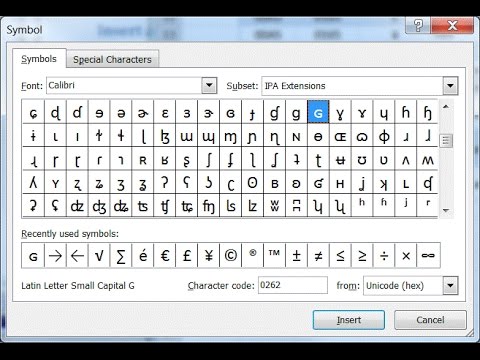The height and width of the screenshot is (360, 480).
Task: Open the 'from' Unicode (hex) dropdown
Action: click(x=450, y=285)
